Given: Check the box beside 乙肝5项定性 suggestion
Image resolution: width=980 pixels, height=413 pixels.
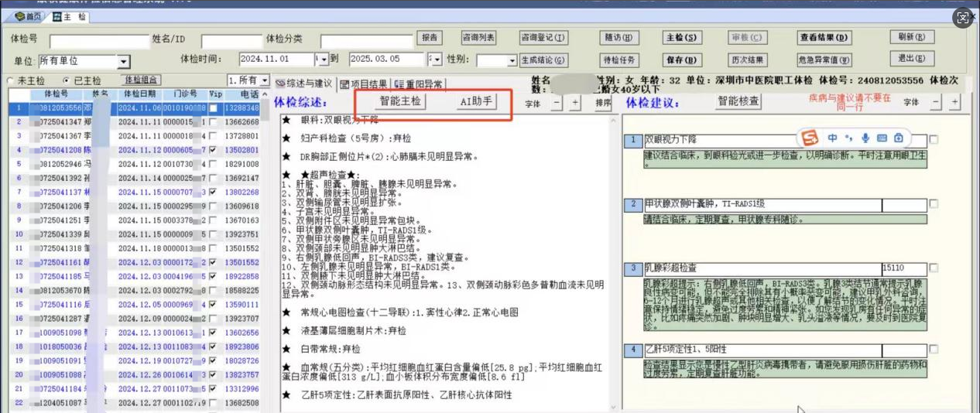Looking at the screenshot, I should 934,350.
